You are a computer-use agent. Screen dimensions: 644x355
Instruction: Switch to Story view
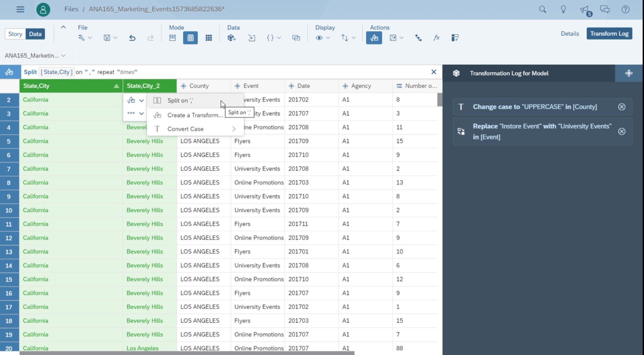(x=15, y=34)
